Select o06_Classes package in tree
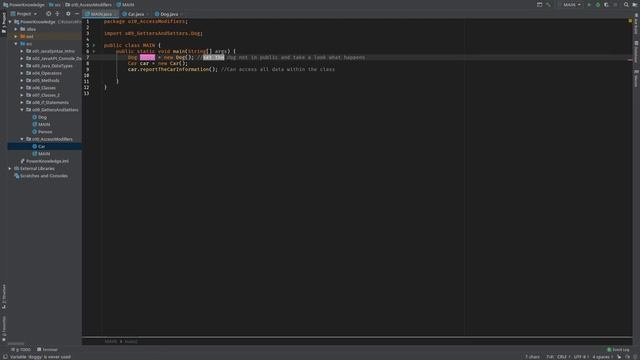The image size is (640, 360). [x=44, y=88]
